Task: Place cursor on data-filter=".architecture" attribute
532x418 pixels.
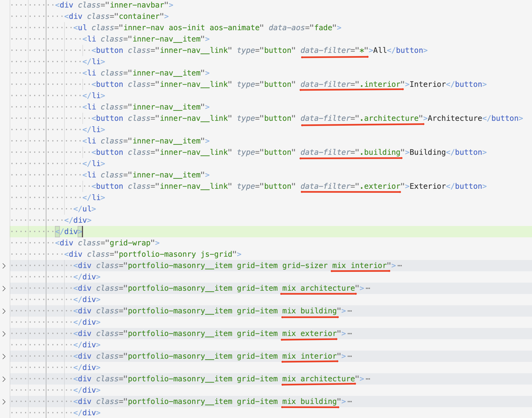Action: coord(362,118)
